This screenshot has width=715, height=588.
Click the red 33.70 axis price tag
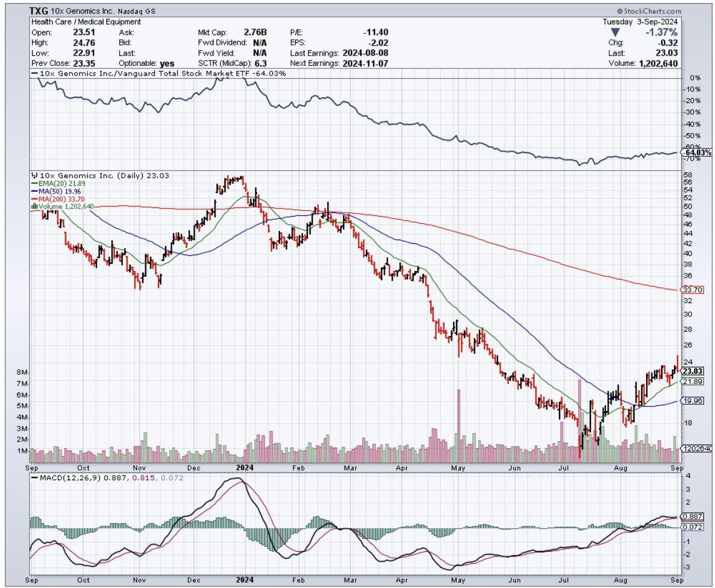(691, 290)
